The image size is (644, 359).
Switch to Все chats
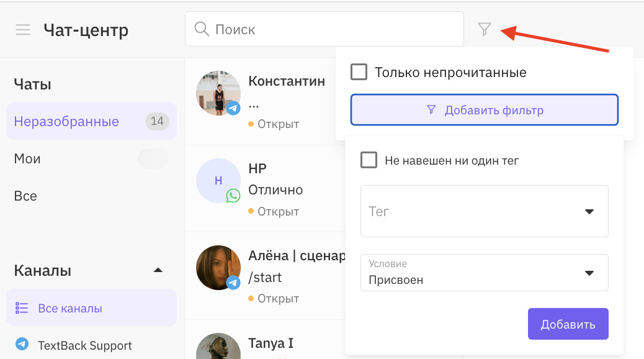click(x=25, y=196)
